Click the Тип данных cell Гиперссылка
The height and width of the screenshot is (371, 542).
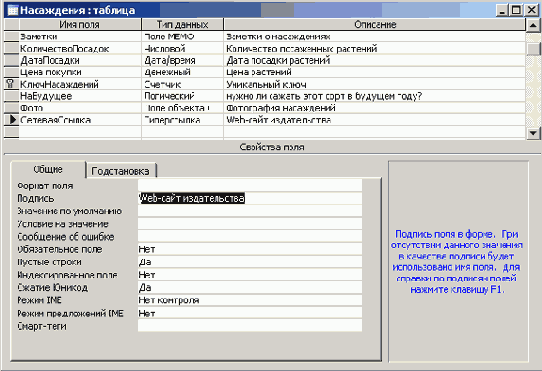(183, 120)
